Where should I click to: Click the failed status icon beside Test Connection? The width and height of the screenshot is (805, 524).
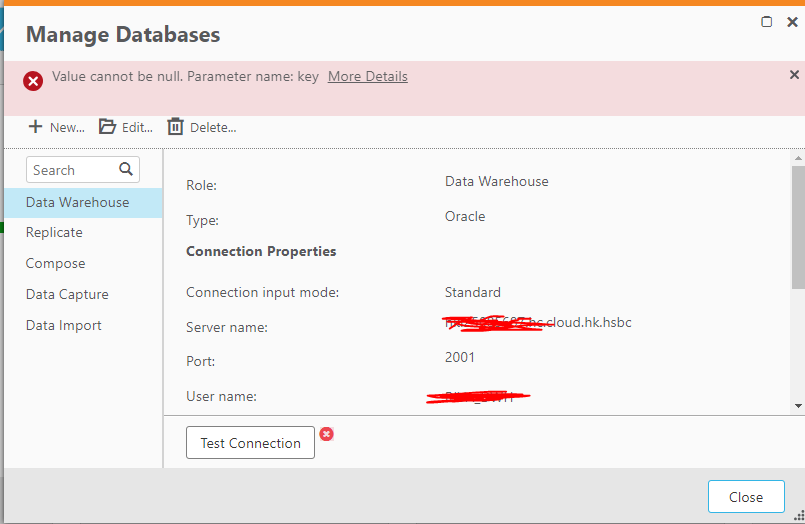pos(326,434)
